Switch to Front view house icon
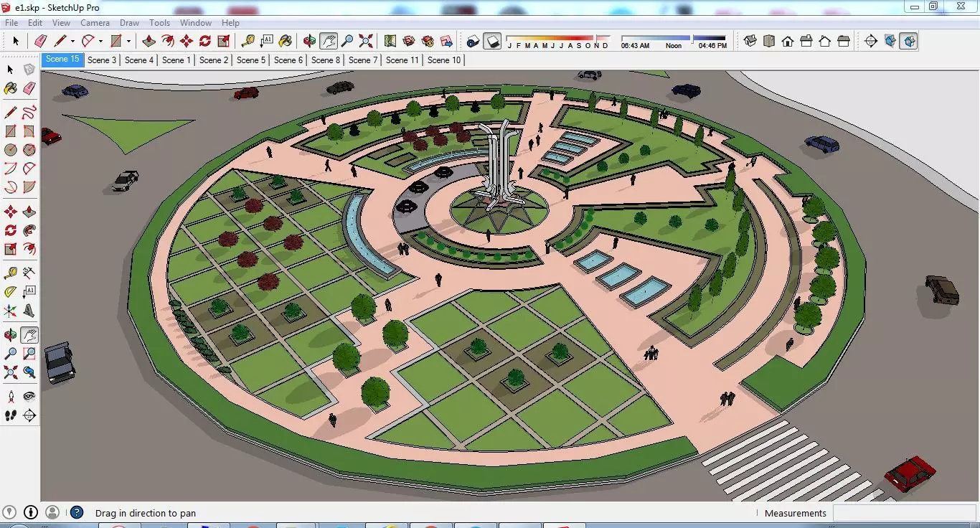The image size is (980, 528). tap(788, 41)
